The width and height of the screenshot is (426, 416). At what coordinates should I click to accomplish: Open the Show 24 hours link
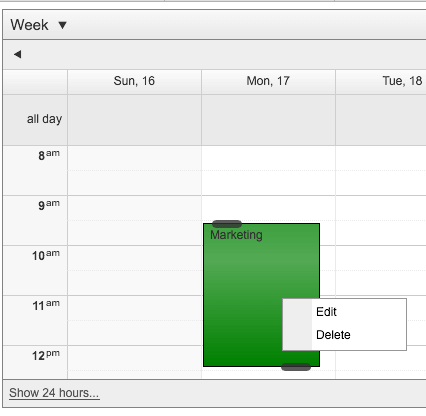(x=54, y=393)
